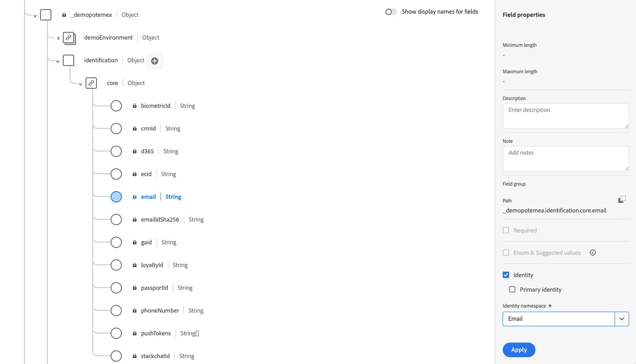Toggle Show display names for fields

[391, 12]
